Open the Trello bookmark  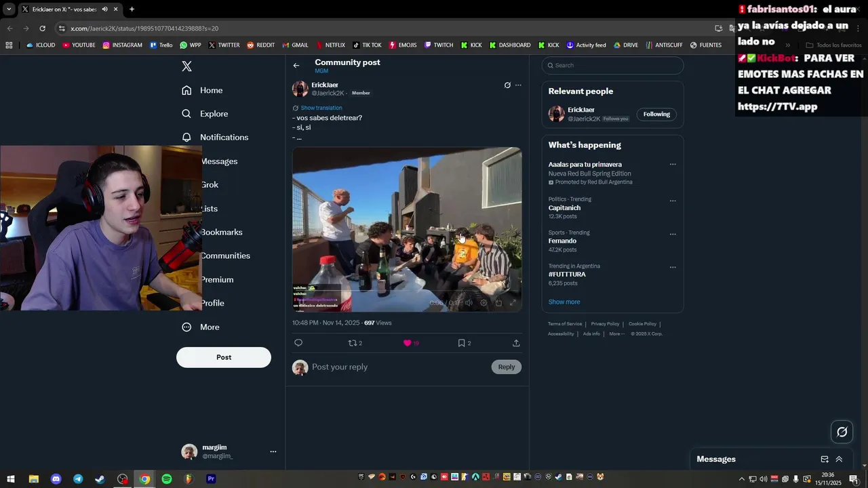pyautogui.click(x=161, y=45)
